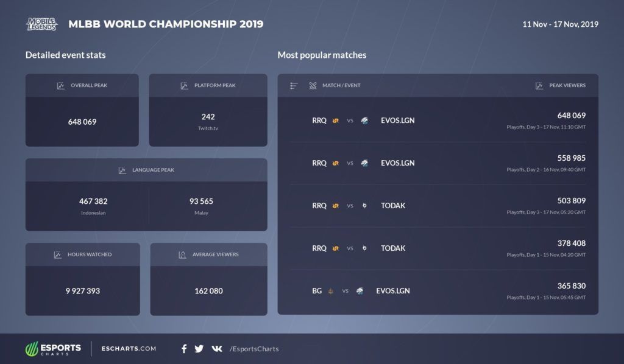
Task: Click the Language Peak chart icon
Action: (122, 170)
